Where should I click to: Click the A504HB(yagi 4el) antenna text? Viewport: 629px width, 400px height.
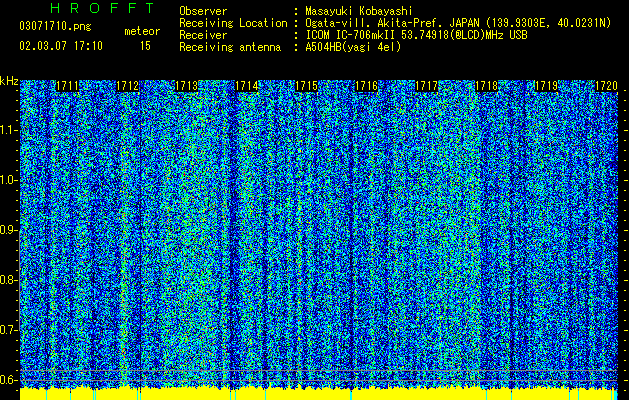[353, 47]
